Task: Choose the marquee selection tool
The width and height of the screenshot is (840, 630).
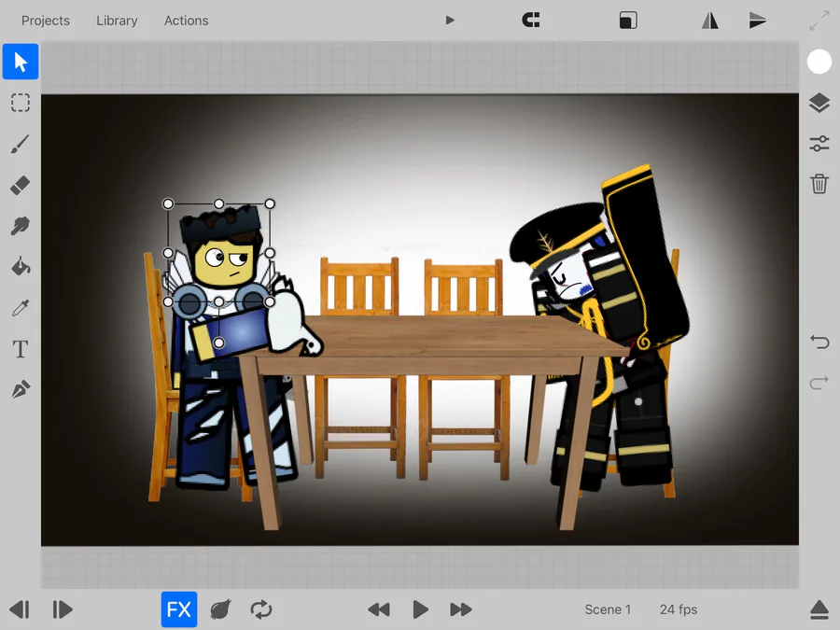Action: click(21, 103)
